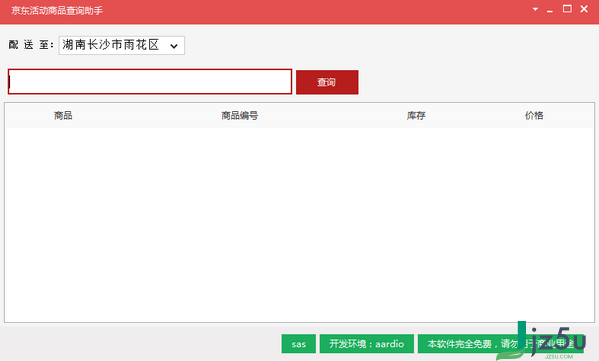Click the JZ5U.COM text under logo
This screenshot has width=599, height=361.
point(559,357)
